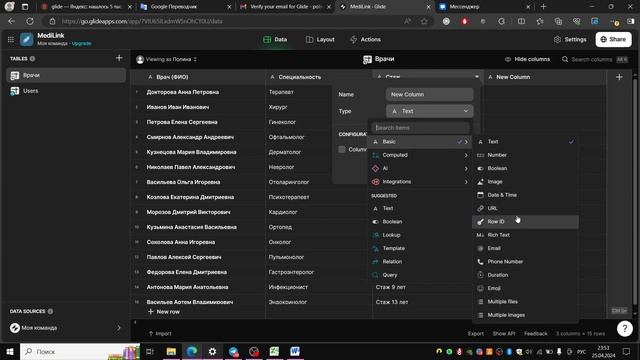
Task: Expand the AI column category
Action: (420, 168)
